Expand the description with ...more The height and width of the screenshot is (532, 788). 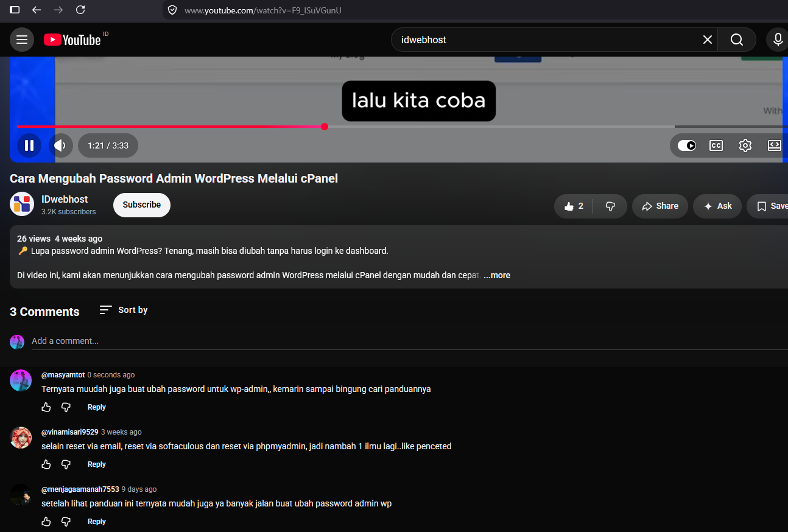tap(497, 275)
